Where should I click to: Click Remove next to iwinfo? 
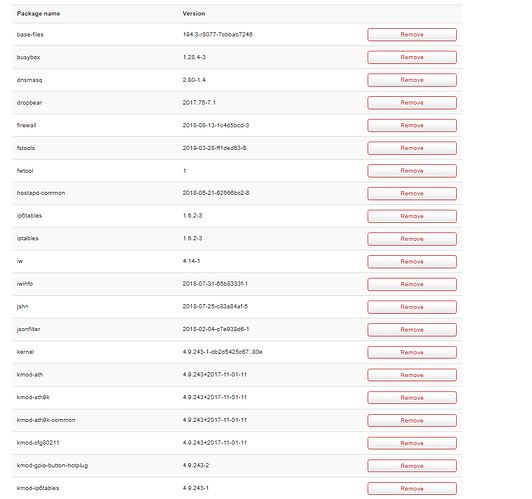click(412, 284)
